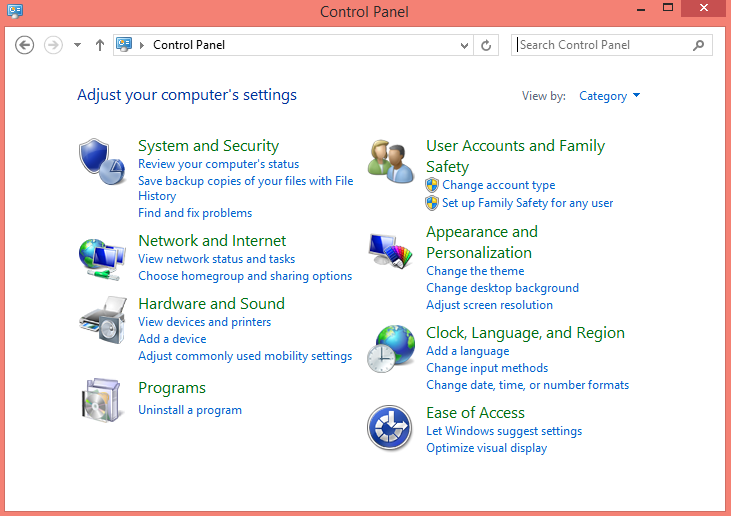This screenshot has height=516, width=731.
Task: Focus the Search Control Panel field
Action: pos(604,45)
